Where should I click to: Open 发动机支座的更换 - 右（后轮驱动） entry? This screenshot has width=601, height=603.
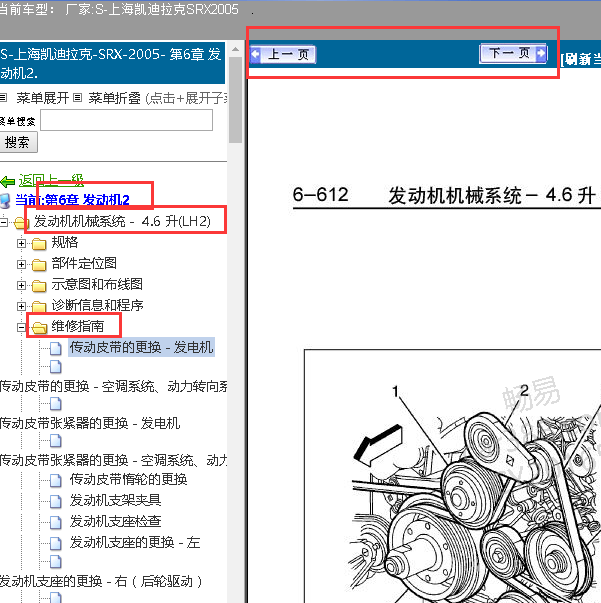pyautogui.click(x=101, y=581)
